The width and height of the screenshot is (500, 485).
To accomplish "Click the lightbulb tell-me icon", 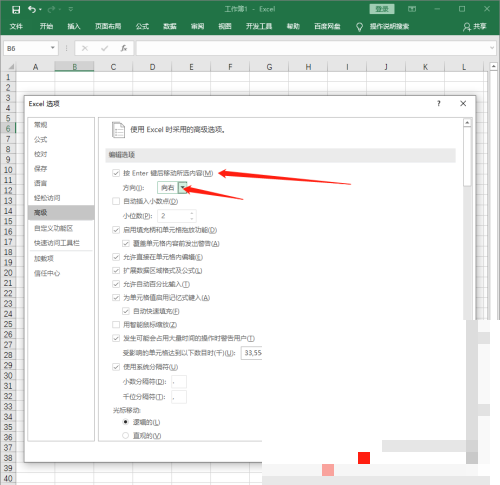I will pos(359,27).
